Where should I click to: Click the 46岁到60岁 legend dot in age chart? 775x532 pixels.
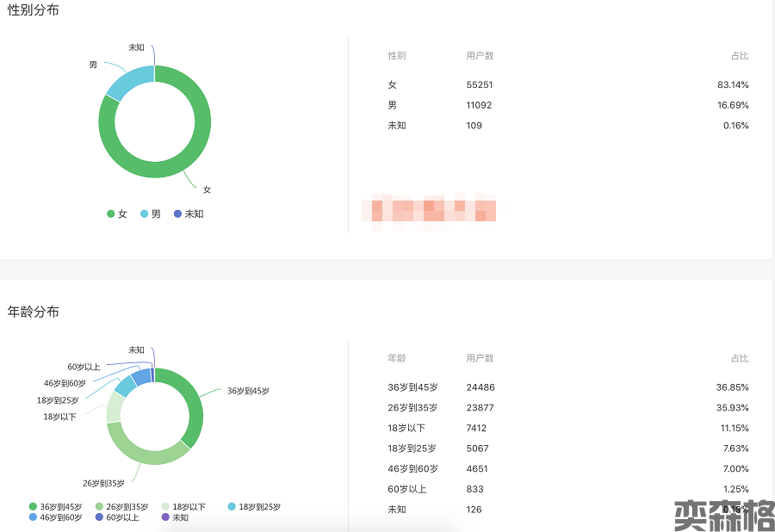pos(34,517)
